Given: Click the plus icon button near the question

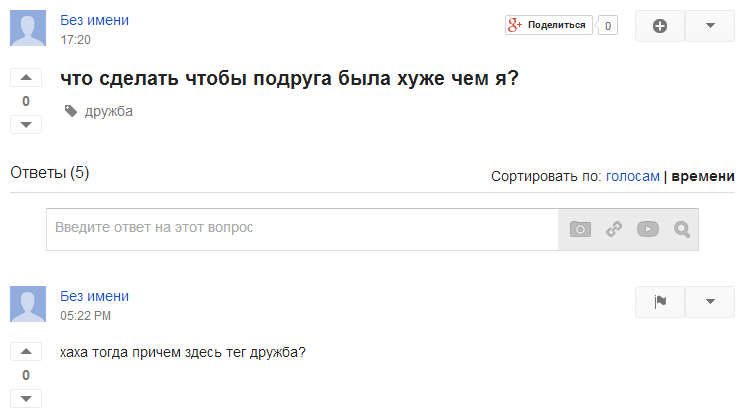Looking at the screenshot, I should pos(660,26).
